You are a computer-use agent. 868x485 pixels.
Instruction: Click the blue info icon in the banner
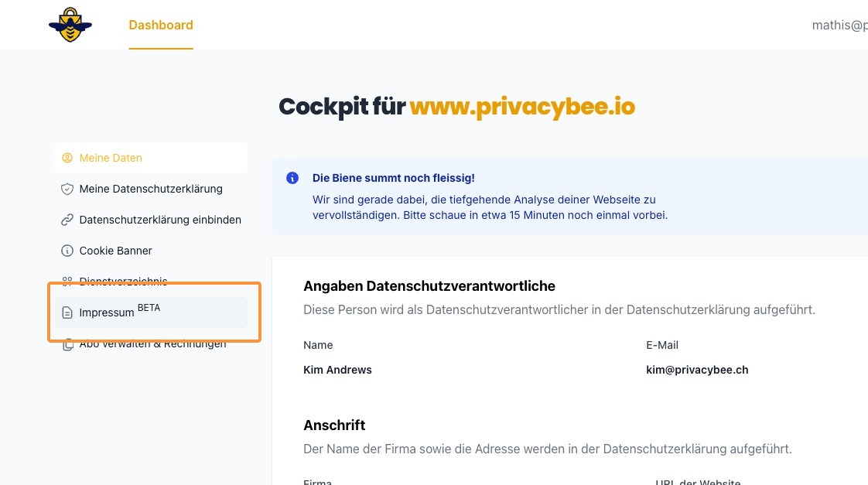point(292,178)
